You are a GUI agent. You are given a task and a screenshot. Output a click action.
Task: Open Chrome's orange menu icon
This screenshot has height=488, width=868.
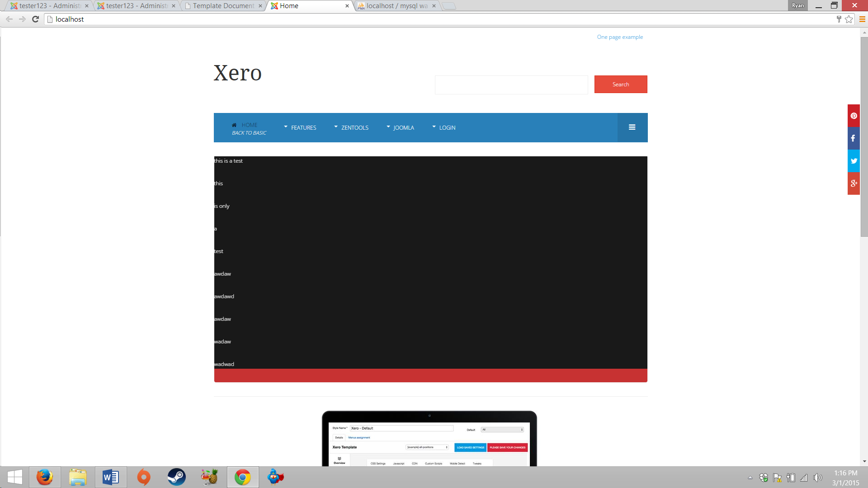click(x=862, y=19)
